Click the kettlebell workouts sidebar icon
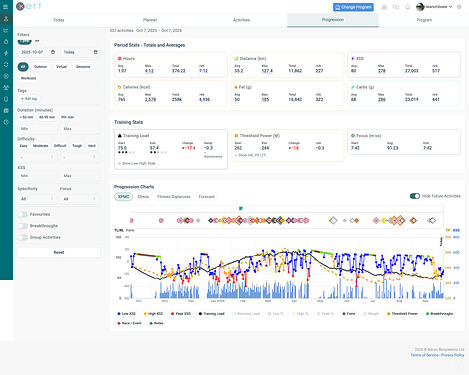469x375 pixels. pos(6,42)
